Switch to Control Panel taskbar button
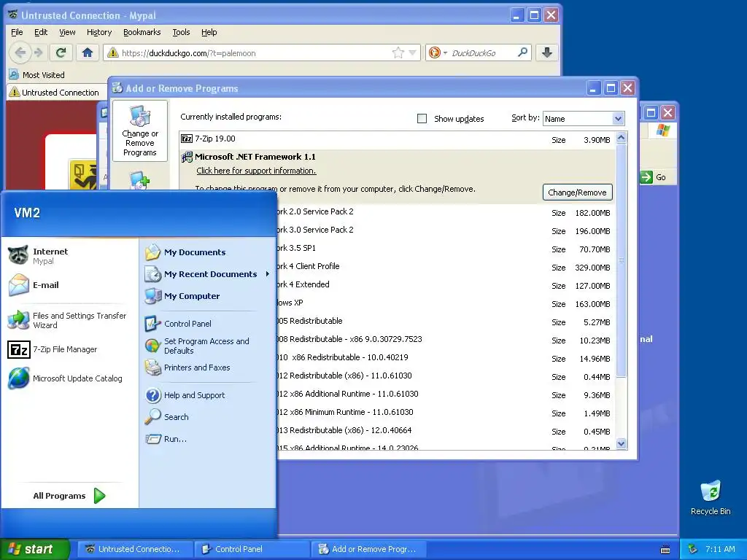 coord(252,549)
